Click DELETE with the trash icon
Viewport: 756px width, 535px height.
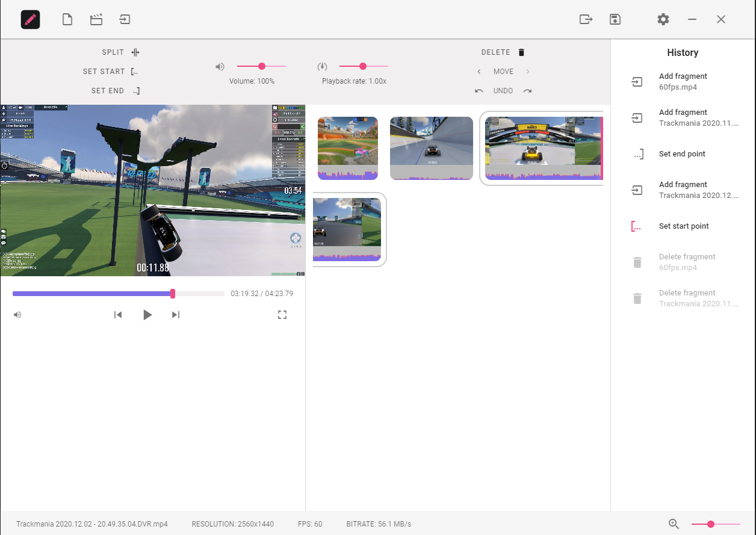(x=503, y=52)
